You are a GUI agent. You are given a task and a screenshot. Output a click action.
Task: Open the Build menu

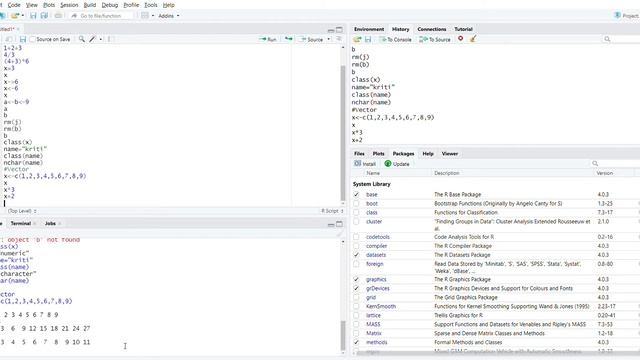(x=89, y=5)
